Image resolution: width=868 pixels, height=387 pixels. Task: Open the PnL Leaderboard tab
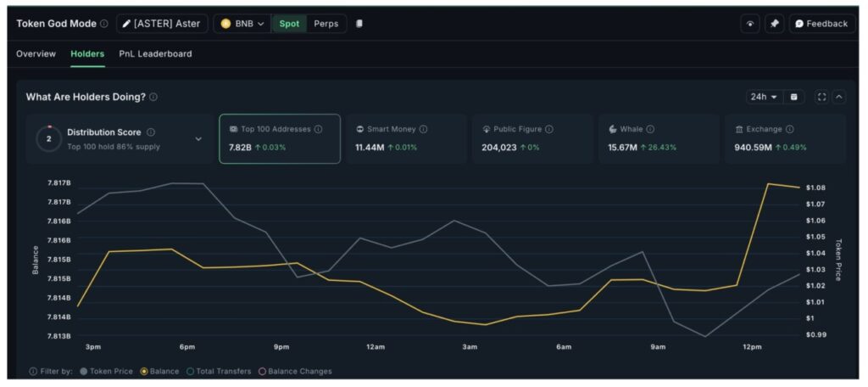point(155,53)
